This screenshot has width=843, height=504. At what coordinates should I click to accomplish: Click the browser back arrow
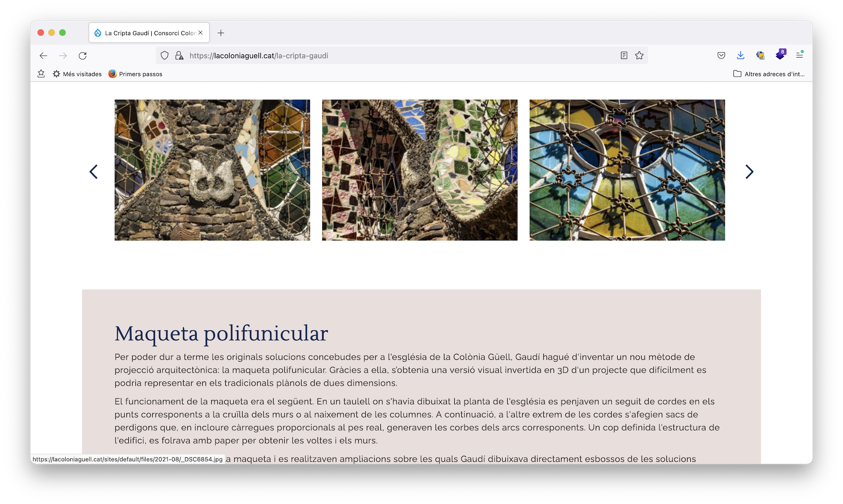(44, 56)
